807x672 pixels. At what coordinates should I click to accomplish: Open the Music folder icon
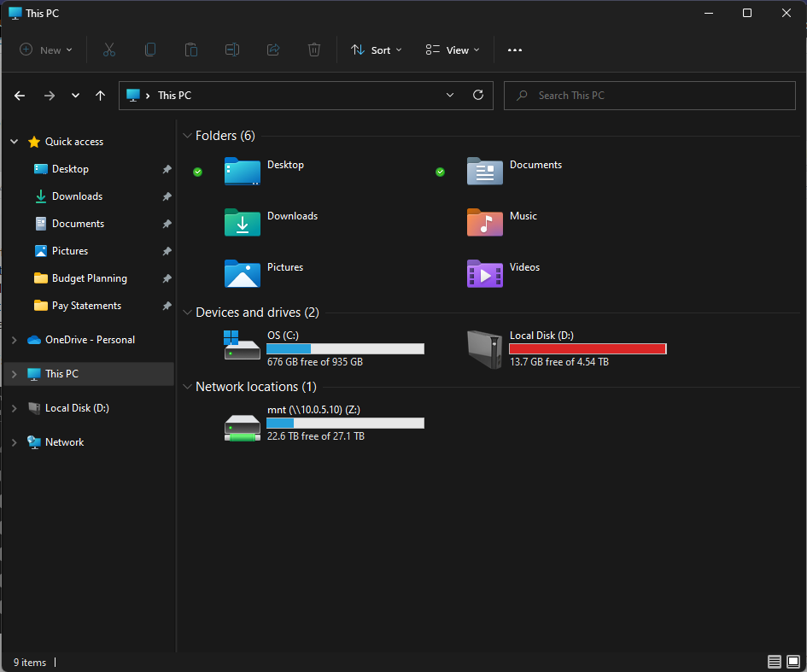click(484, 222)
